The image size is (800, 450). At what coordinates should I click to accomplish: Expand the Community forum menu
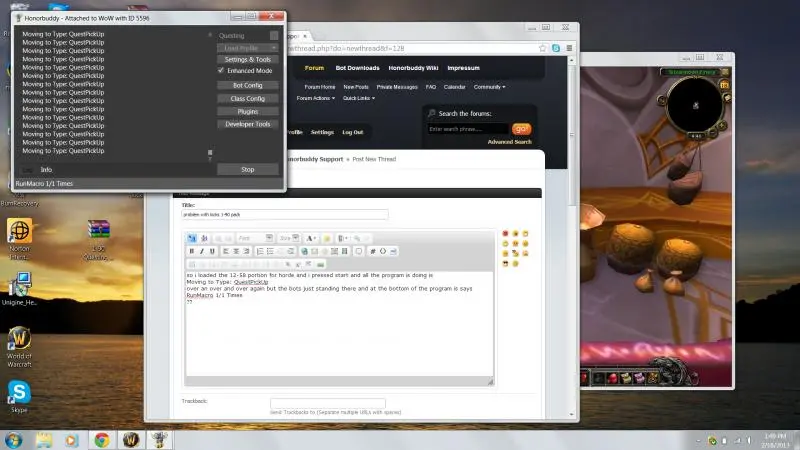(489, 87)
